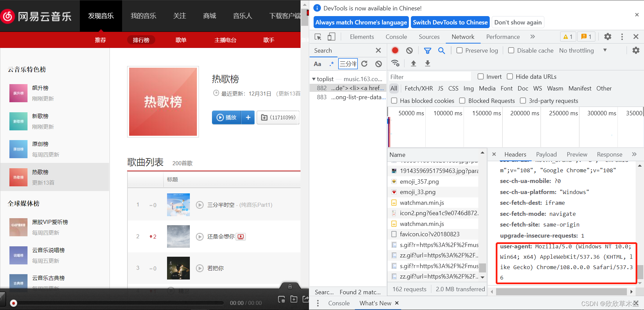Open the Network settings gear
The image size is (644, 310).
click(636, 50)
